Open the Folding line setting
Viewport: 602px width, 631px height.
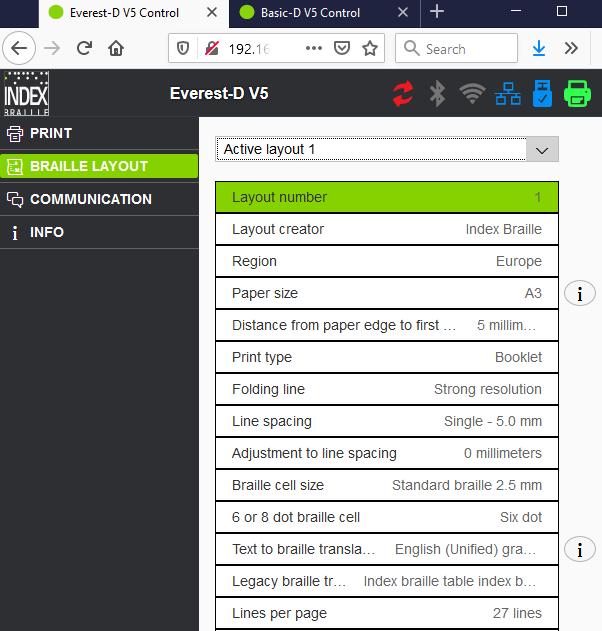coord(387,389)
